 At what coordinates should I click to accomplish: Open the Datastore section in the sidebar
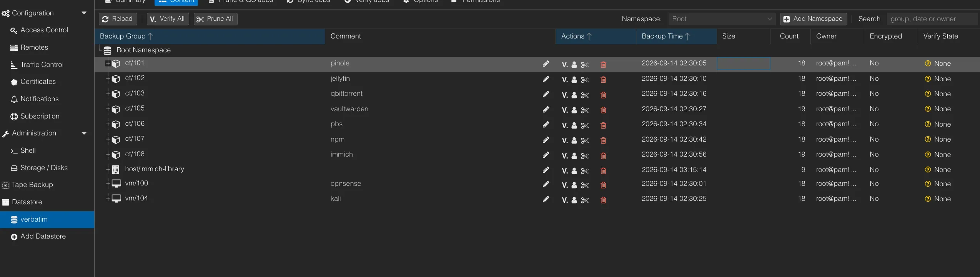coord(27,202)
